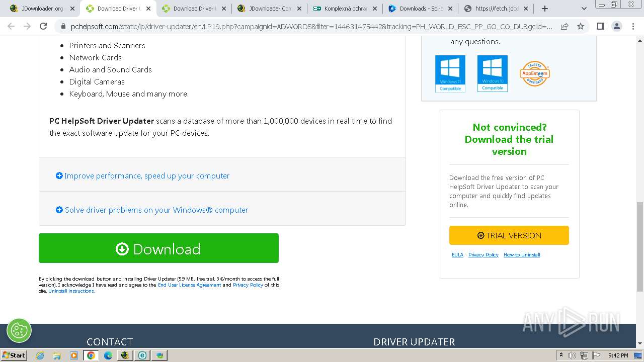Select the PC HelpSoft Driver Updater text

[x=102, y=121]
